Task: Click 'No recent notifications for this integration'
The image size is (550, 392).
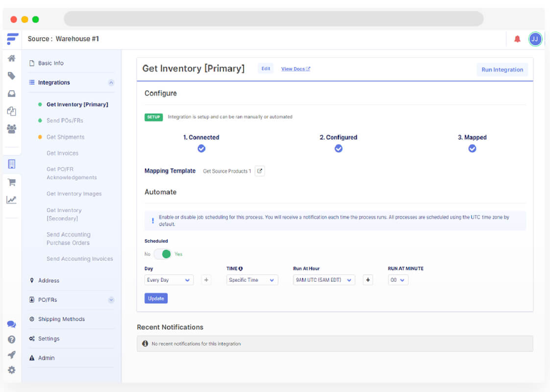Action: tap(196, 344)
